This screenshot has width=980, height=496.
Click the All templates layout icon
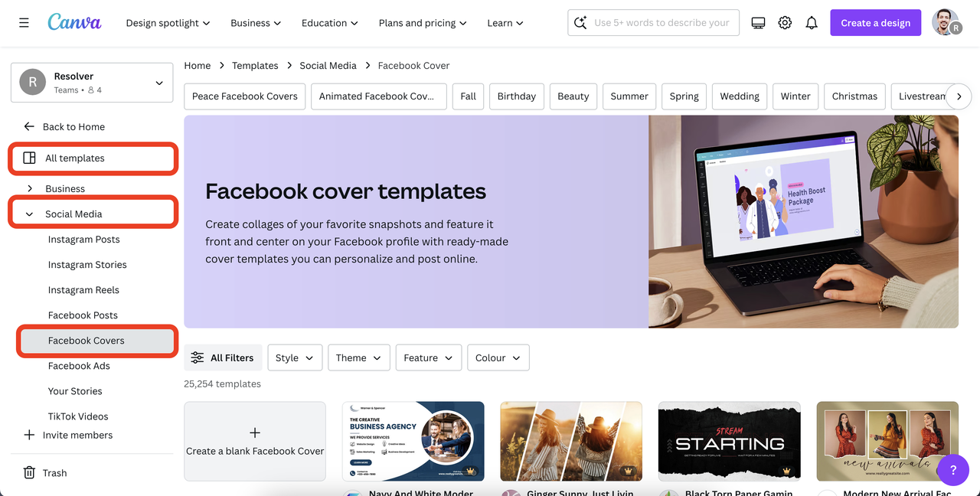coord(30,158)
